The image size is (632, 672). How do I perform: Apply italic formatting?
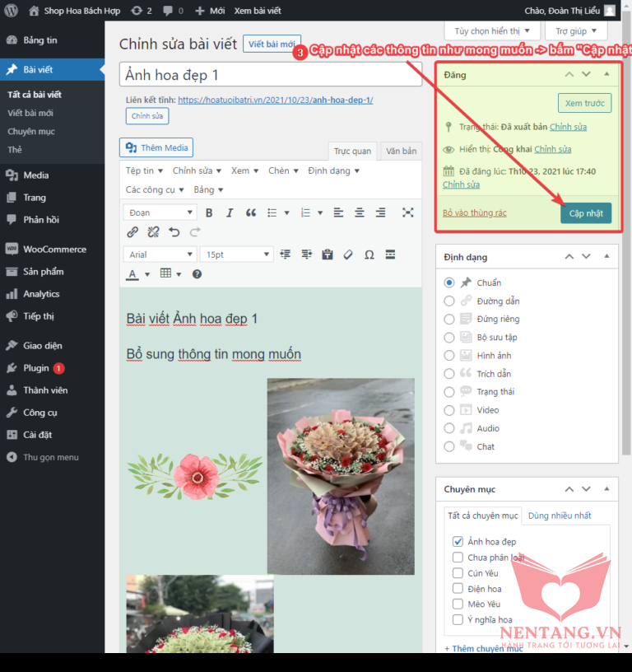coord(230,212)
